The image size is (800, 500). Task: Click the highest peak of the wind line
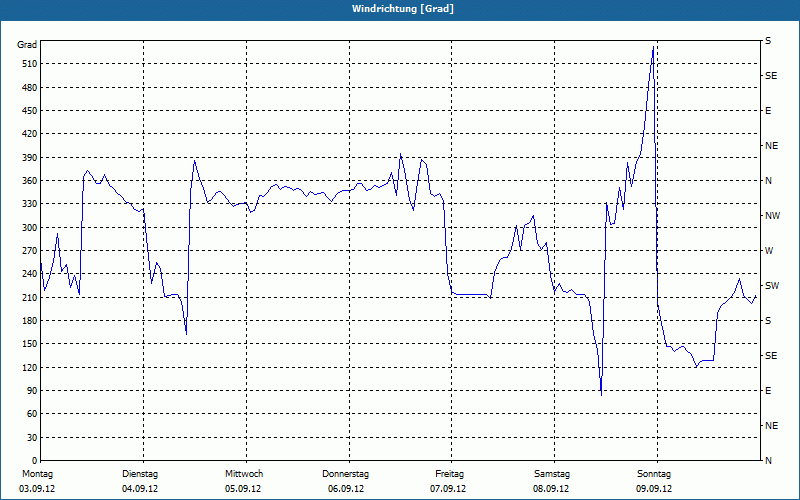pyautogui.click(x=654, y=47)
